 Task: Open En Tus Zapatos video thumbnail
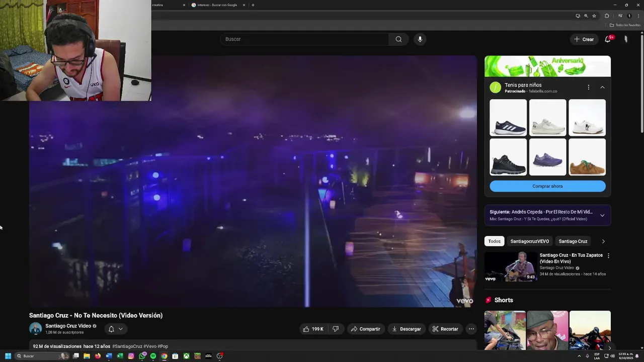(x=511, y=266)
